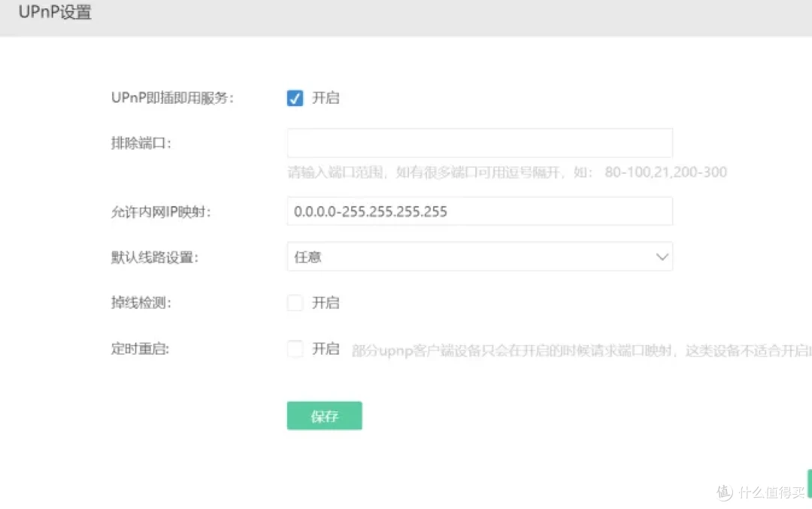Disable the UPnP即插即用服务 checkbox
This screenshot has width=812, height=509.
tap(295, 98)
